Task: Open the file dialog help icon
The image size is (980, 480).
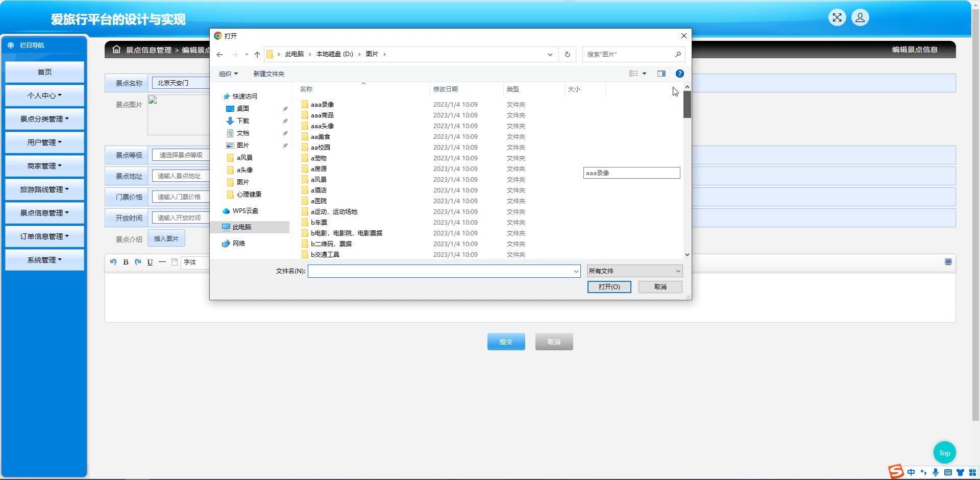Action: (679, 74)
